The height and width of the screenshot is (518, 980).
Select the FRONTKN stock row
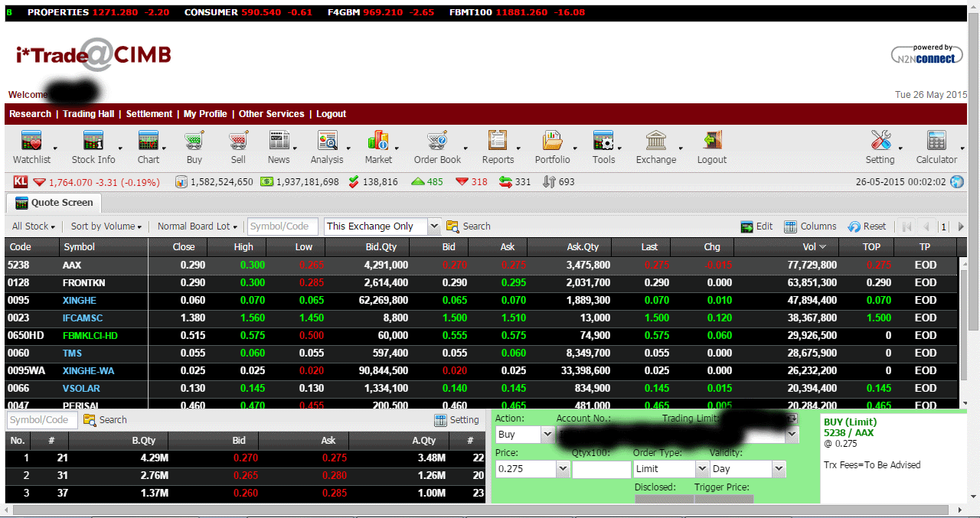click(481, 283)
